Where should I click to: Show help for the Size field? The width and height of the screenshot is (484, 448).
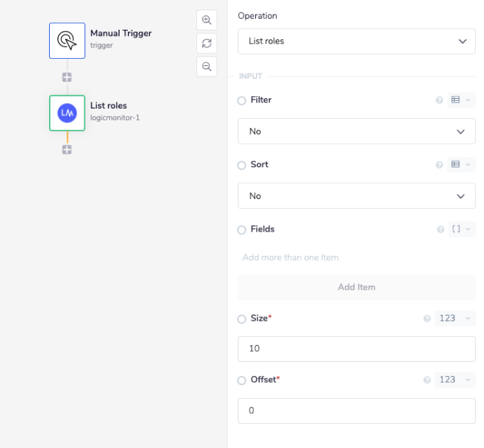(427, 319)
